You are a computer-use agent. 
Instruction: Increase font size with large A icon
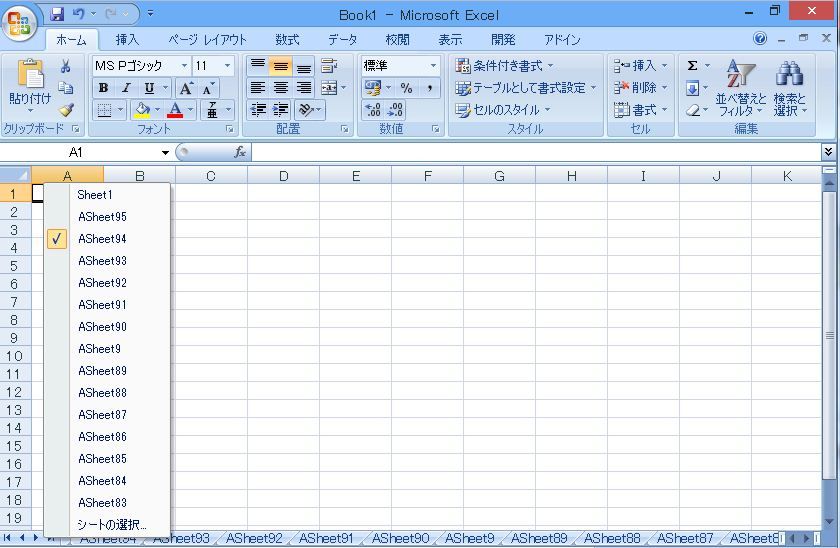(x=186, y=88)
